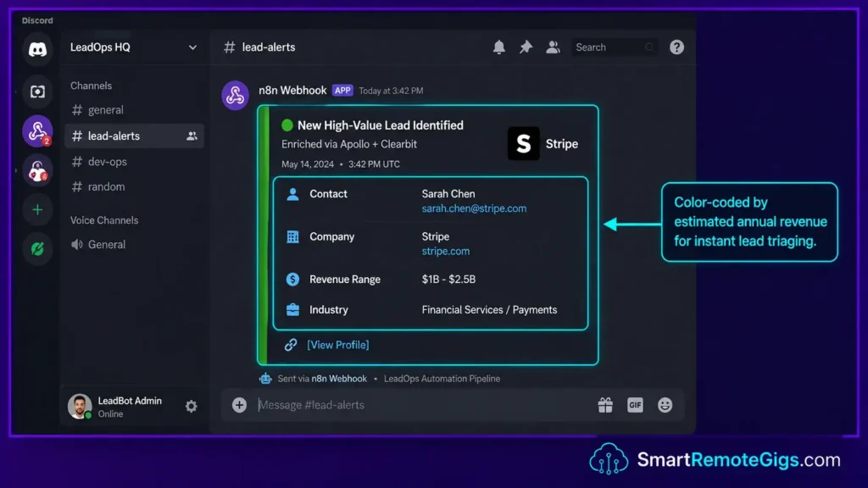Screen dimensions: 868x488
Task: Click the "Today at 3:42 PM" timestamp
Action: coord(391,91)
